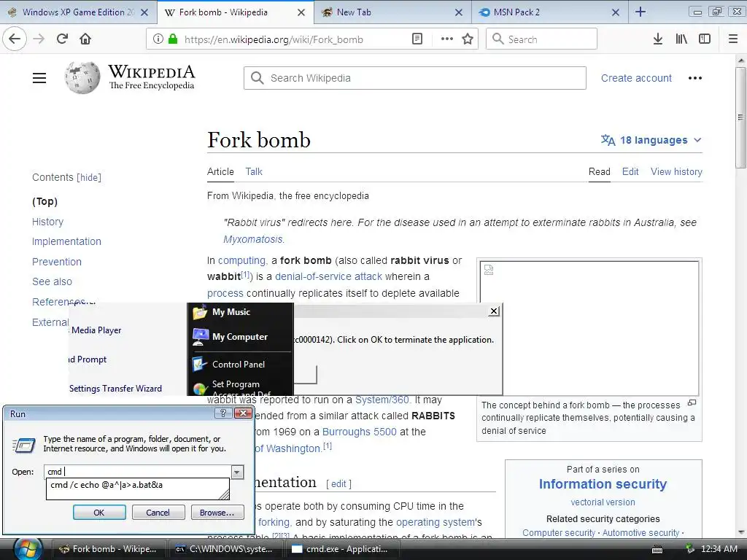Click Cancel in the Run dialog
Viewport: 747px width, 560px height.
[158, 513]
